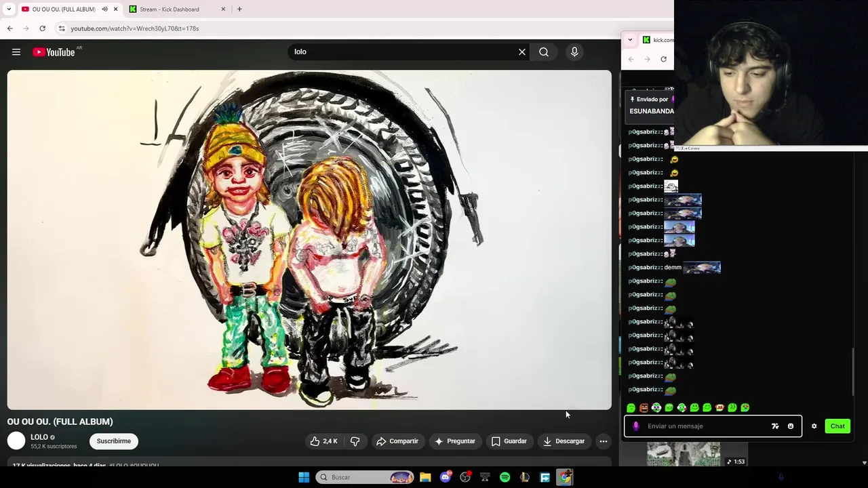868x488 pixels.
Task: Open Kick window tab list dropdown
Action: [x=630, y=40]
